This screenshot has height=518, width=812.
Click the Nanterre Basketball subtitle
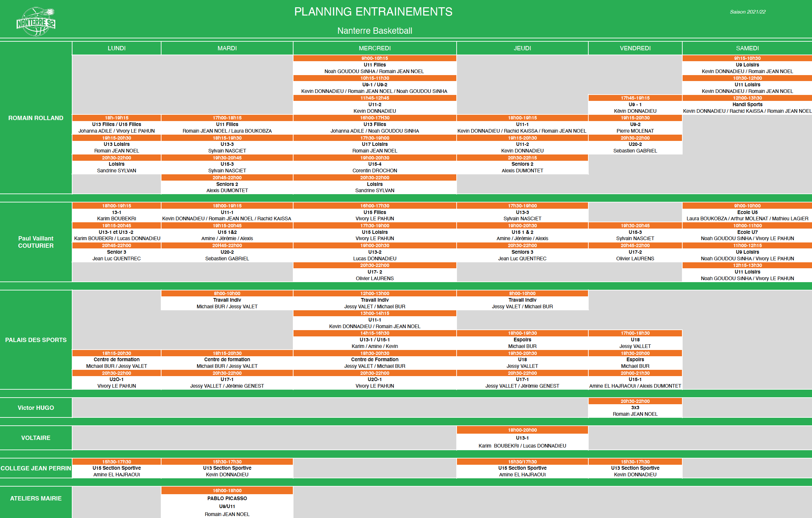(x=375, y=31)
